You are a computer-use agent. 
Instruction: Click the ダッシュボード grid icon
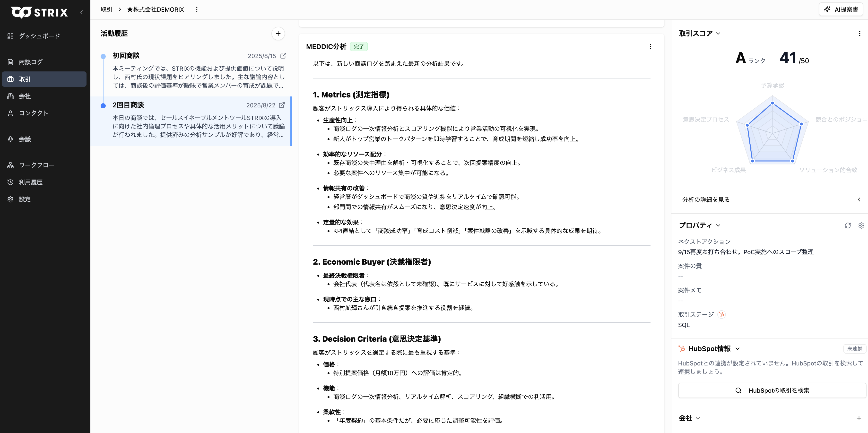[10, 36]
